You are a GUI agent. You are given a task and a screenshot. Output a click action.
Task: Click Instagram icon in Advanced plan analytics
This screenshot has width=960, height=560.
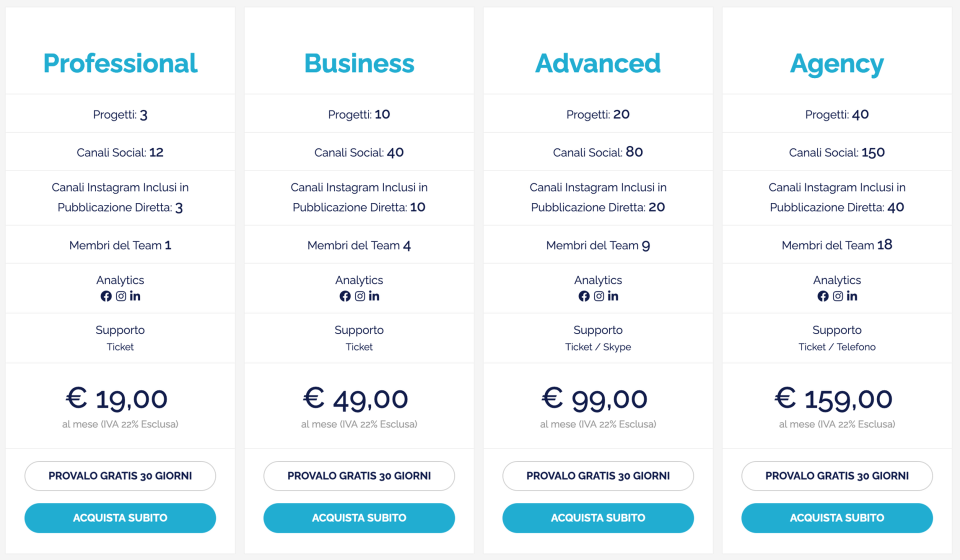point(599,296)
